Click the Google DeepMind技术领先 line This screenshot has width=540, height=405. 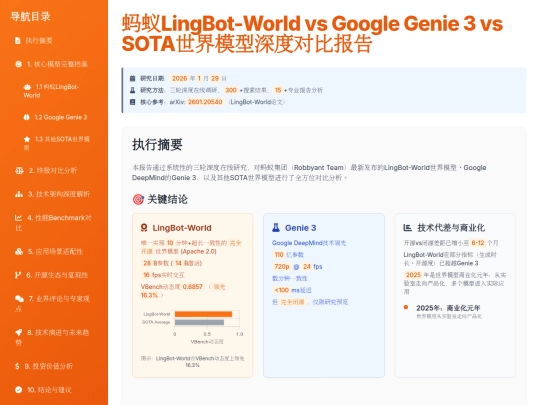(x=309, y=243)
